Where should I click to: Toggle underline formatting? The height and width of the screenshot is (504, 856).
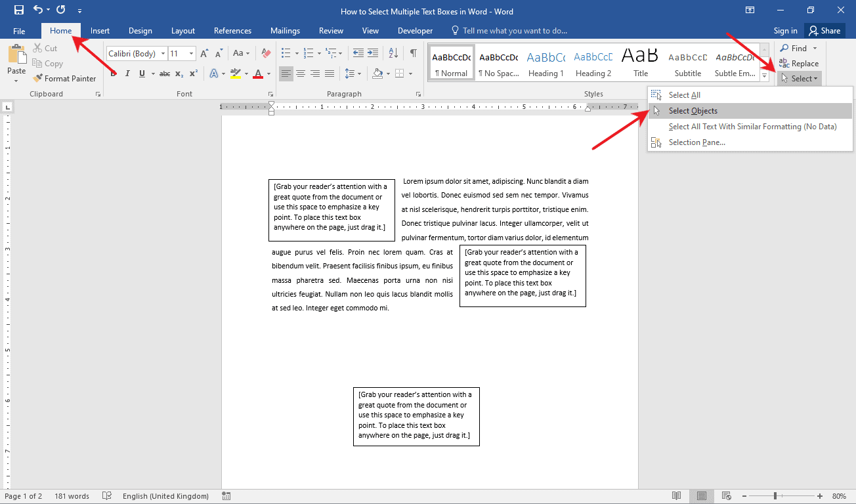coord(142,73)
